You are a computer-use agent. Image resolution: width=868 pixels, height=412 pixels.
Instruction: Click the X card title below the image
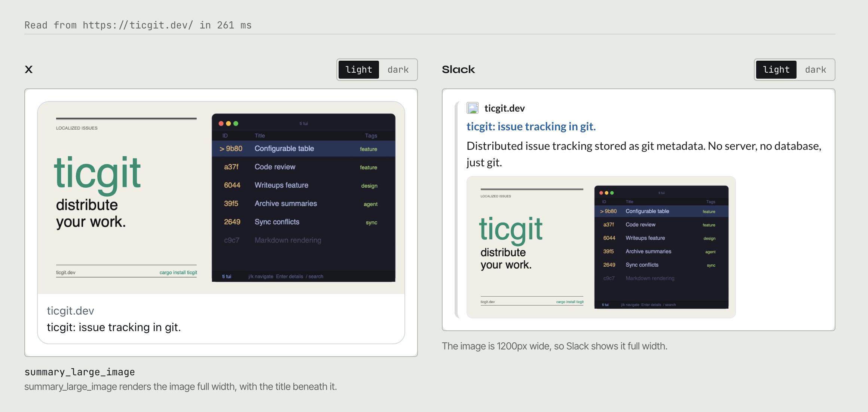click(x=114, y=327)
